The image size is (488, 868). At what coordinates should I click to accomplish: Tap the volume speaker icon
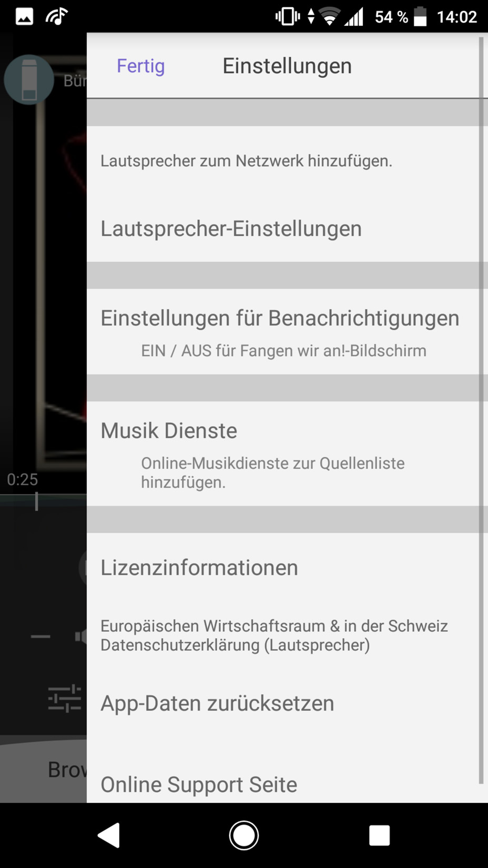[x=80, y=637]
